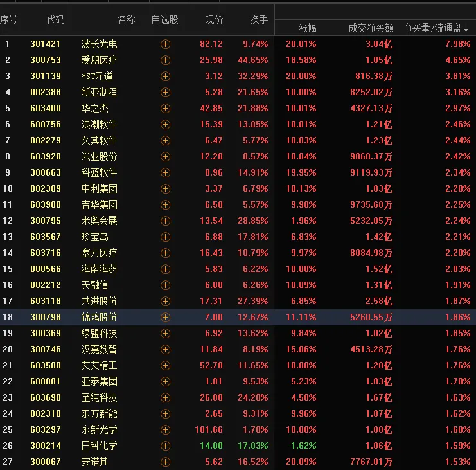Viewport: 476px width, 470px height.
Task: Open stock code 300369
Action: click(46, 333)
